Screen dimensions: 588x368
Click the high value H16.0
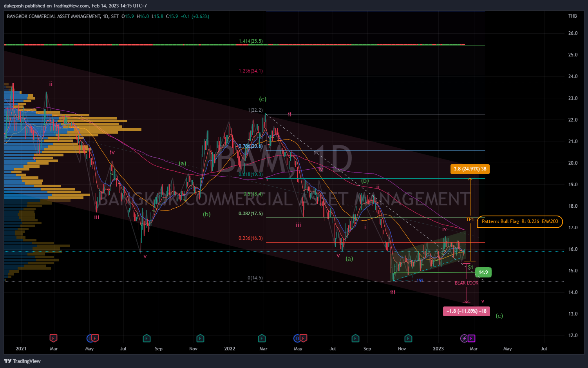click(x=143, y=16)
